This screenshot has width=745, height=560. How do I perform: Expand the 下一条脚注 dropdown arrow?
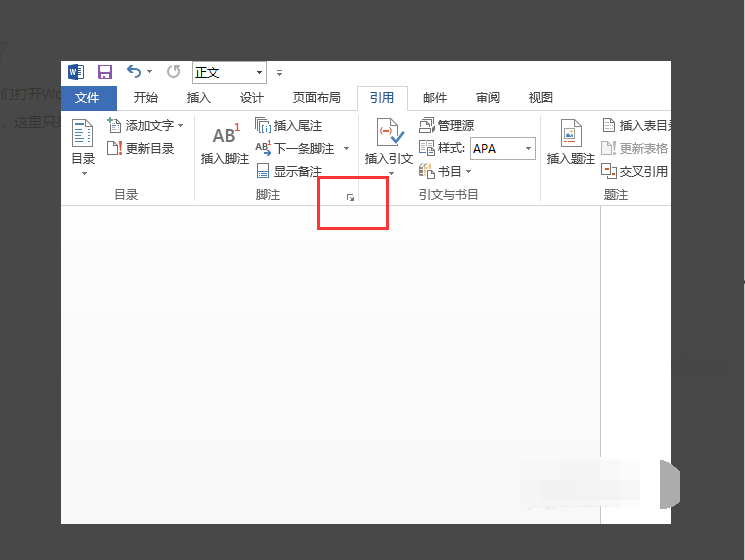click(346, 149)
